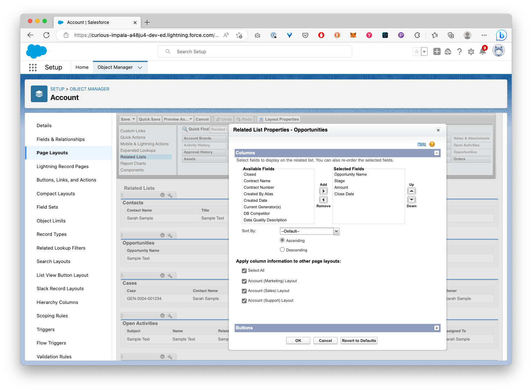Open the Save button dropdown arrow
Image resolution: width=532 pixels, height=392 pixels.
(134, 119)
